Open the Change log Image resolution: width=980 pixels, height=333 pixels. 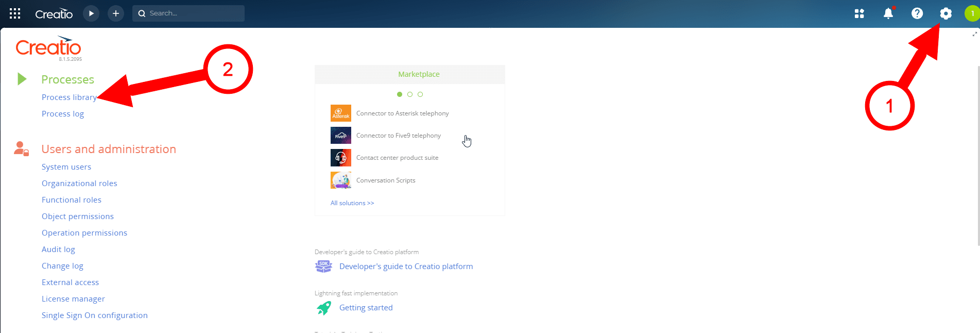[x=62, y=266]
